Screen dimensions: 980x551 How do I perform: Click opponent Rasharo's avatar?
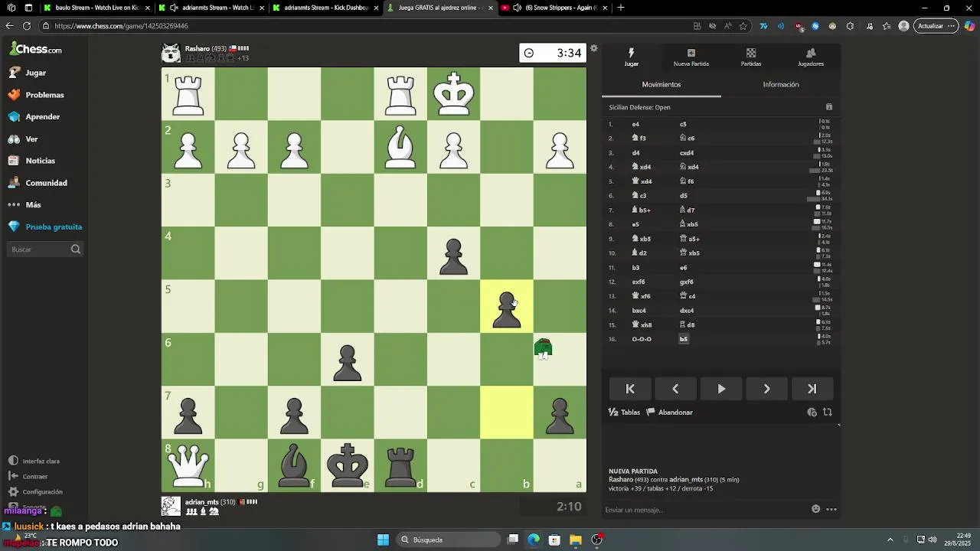[x=171, y=53]
